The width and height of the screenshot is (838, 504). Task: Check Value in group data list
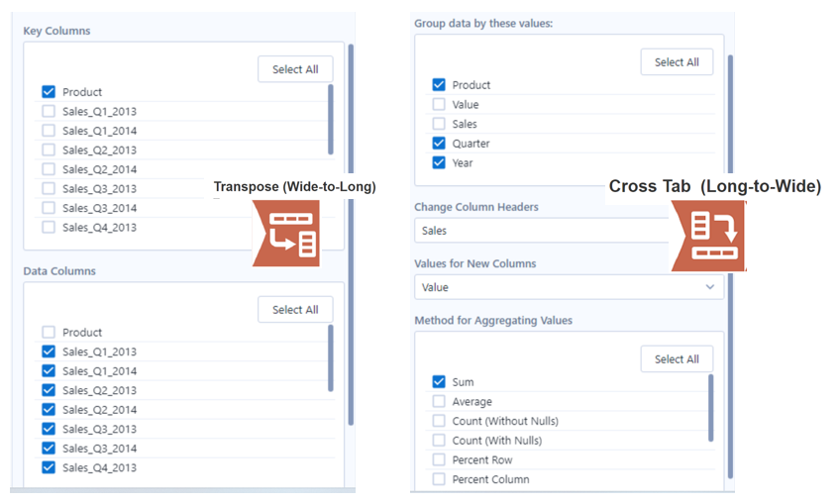(x=439, y=104)
